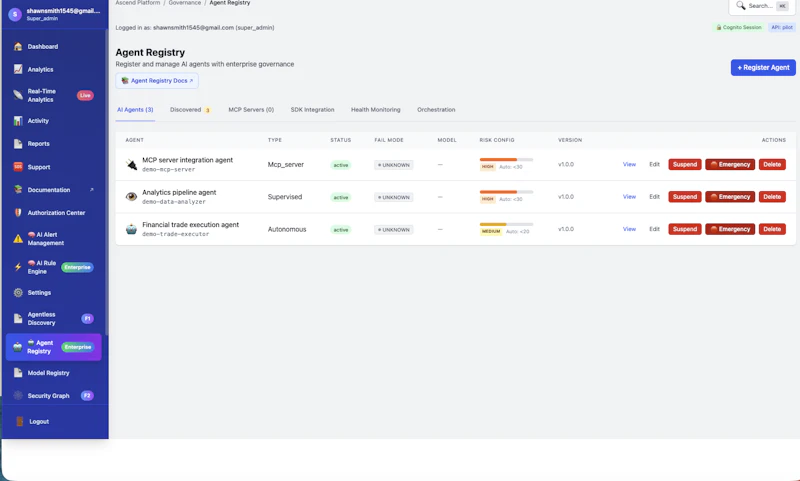The image size is (800, 481).
Task: Click the Documentation external link arrow
Action: pyautogui.click(x=92, y=190)
